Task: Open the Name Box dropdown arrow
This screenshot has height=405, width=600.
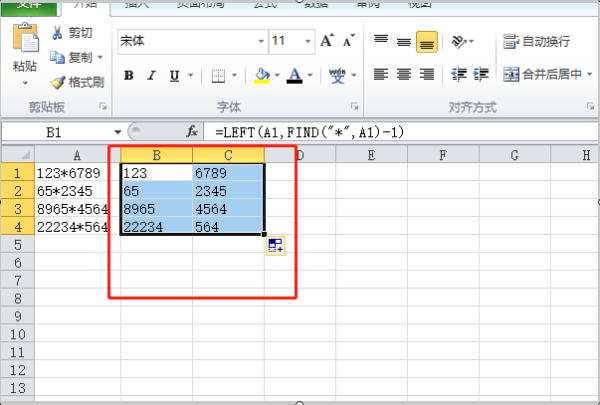Action: [x=118, y=131]
